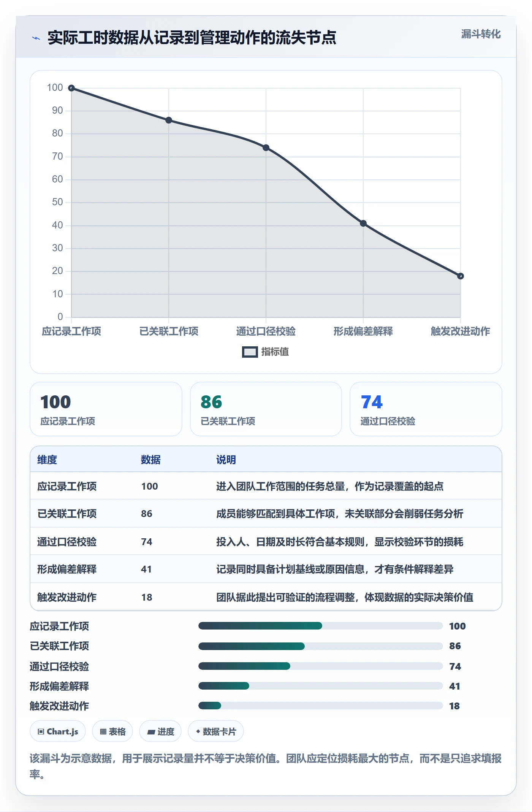This screenshot has height=812, width=532.
Task: Click the 维度 table column header
Action: click(47, 460)
